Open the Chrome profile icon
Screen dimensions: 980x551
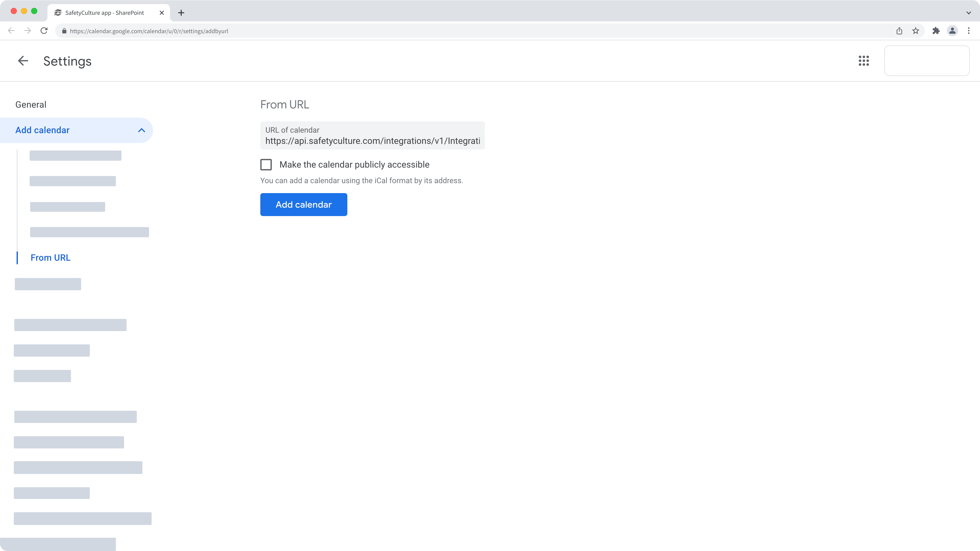point(952,31)
